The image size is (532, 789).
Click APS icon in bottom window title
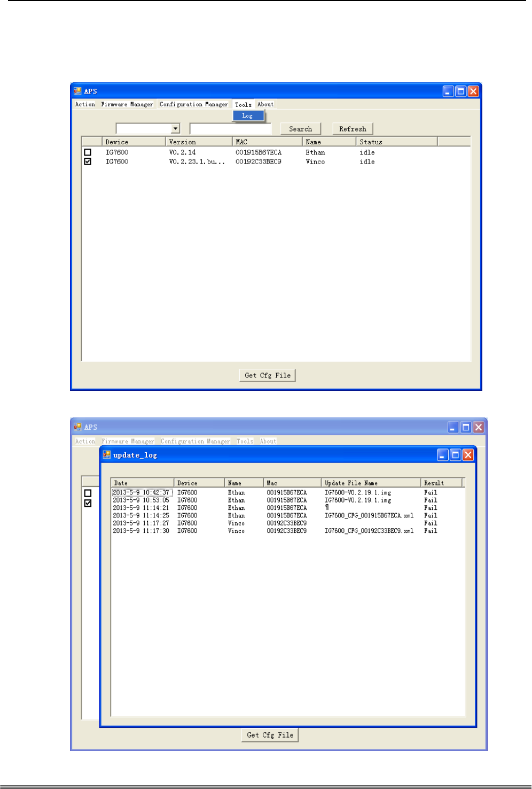point(78,427)
